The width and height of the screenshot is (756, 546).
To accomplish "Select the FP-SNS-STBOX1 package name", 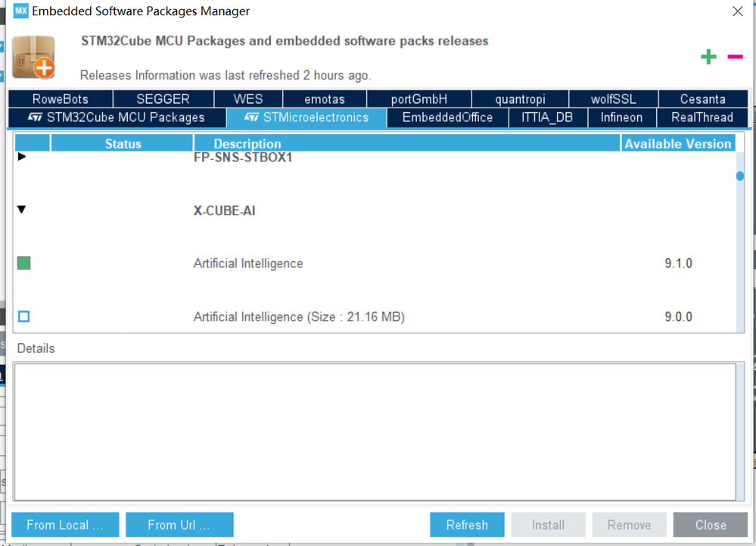I will tap(243, 158).
